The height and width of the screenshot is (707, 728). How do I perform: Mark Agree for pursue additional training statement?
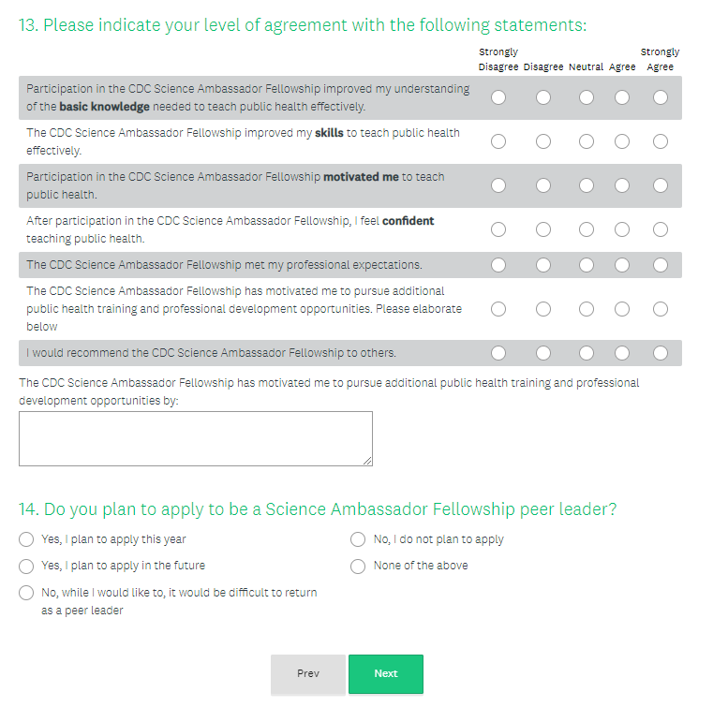coord(622,309)
